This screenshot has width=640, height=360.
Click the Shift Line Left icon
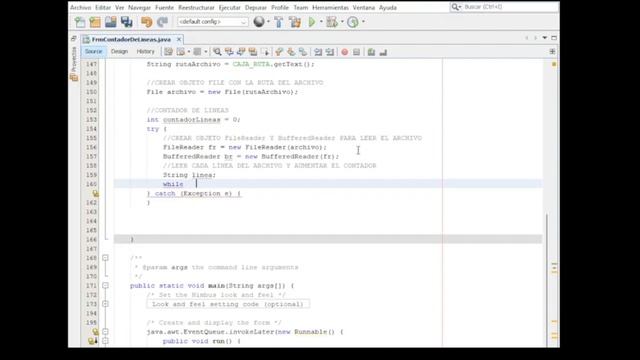(x=318, y=52)
